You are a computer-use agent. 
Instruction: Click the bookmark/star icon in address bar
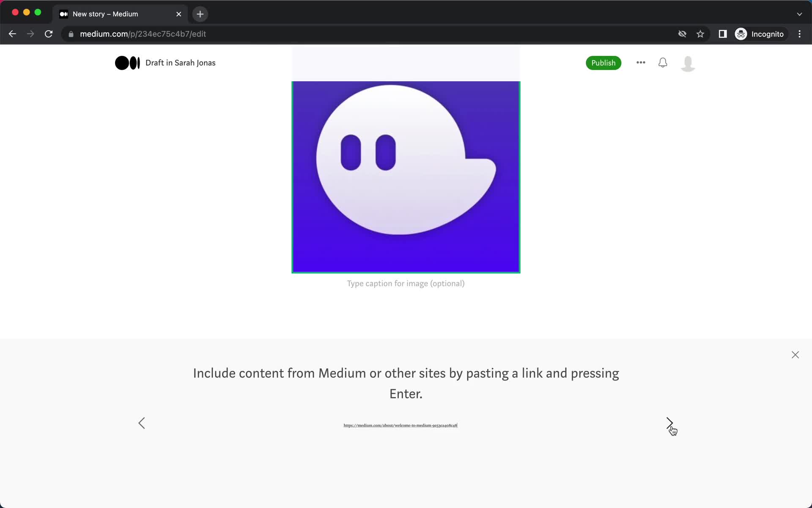(x=701, y=34)
